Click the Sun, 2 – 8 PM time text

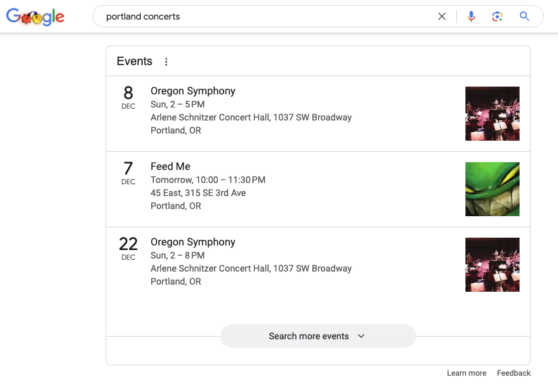(177, 255)
